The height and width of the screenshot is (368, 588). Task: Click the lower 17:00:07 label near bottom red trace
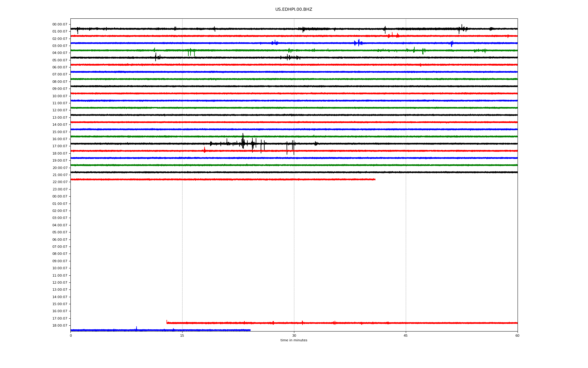click(x=60, y=318)
